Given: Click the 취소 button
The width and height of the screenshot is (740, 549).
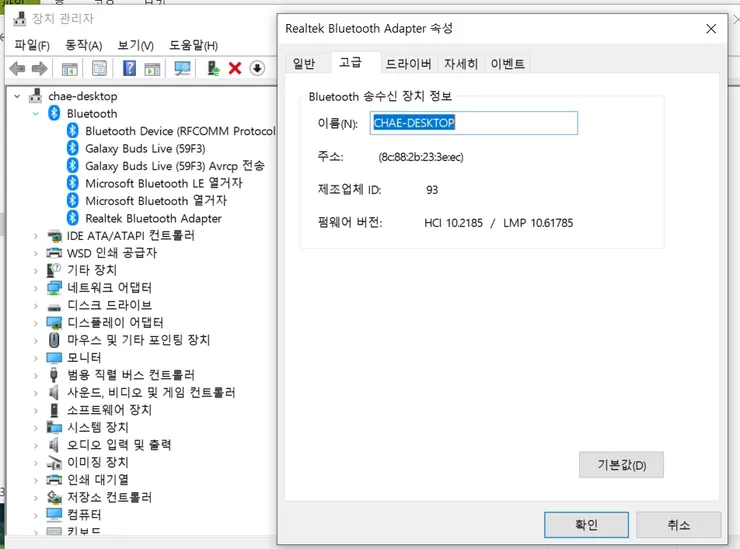Looking at the screenshot, I should click(x=678, y=525).
